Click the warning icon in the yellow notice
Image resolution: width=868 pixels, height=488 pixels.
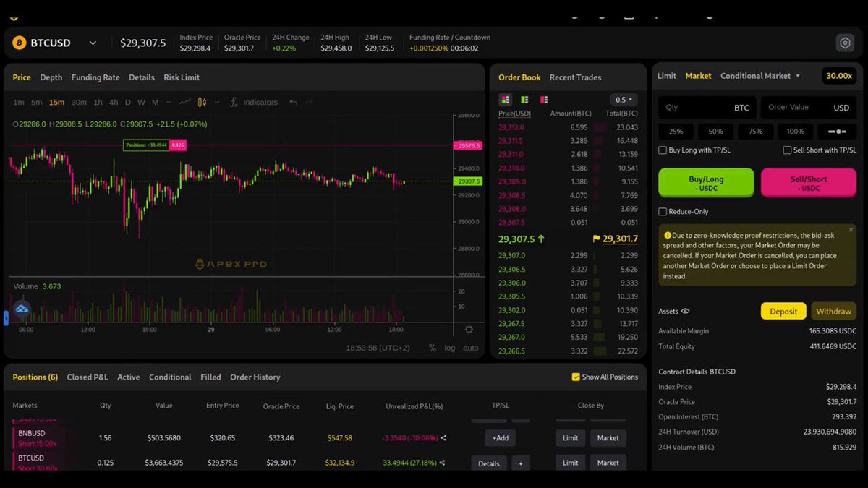(668, 235)
